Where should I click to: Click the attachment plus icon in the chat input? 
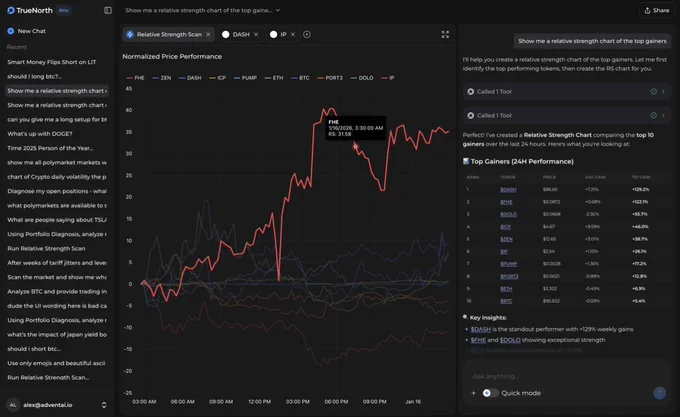474,393
